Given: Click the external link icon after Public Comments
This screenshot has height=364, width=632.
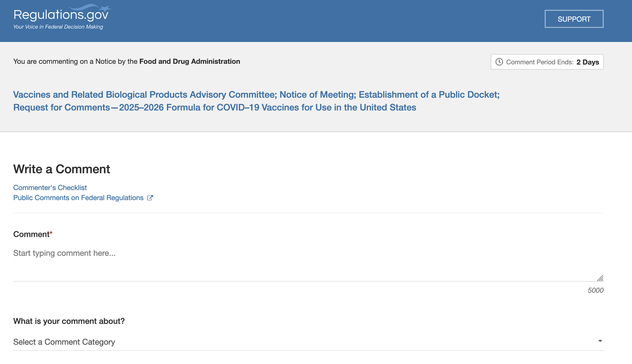Looking at the screenshot, I should coord(150,198).
